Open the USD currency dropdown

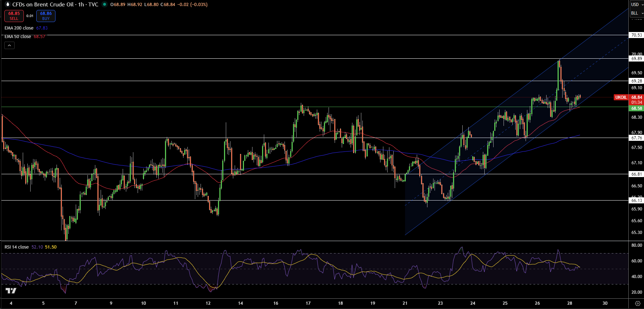(x=637, y=5)
